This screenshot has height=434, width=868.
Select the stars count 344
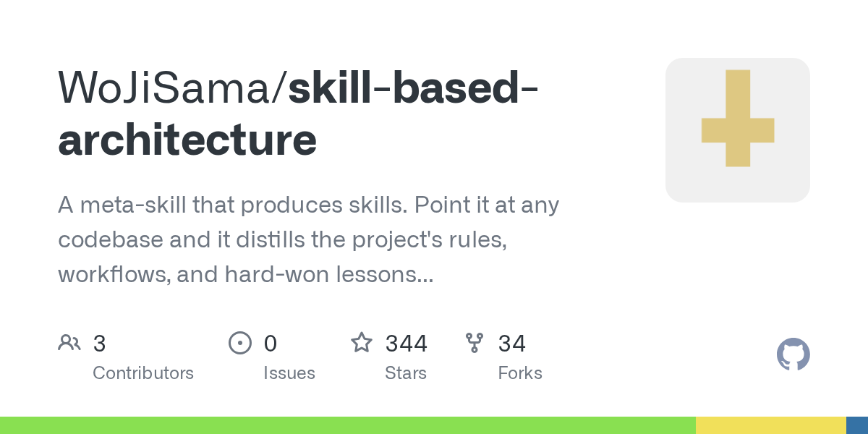click(407, 344)
